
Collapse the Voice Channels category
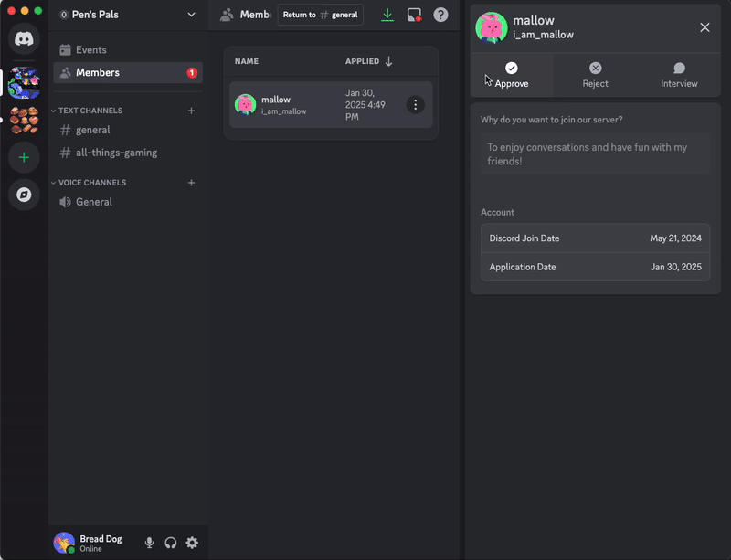(x=91, y=183)
